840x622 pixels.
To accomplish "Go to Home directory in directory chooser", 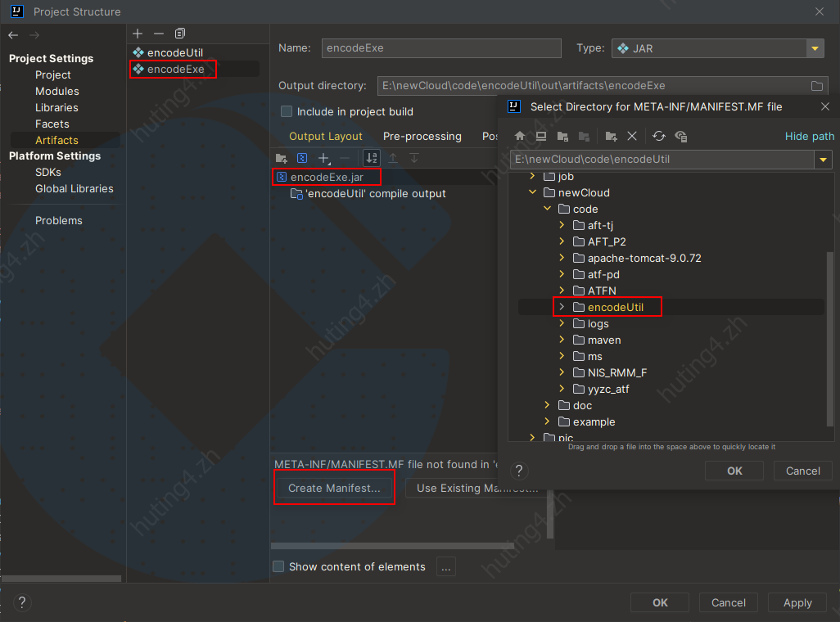I will tap(519, 136).
